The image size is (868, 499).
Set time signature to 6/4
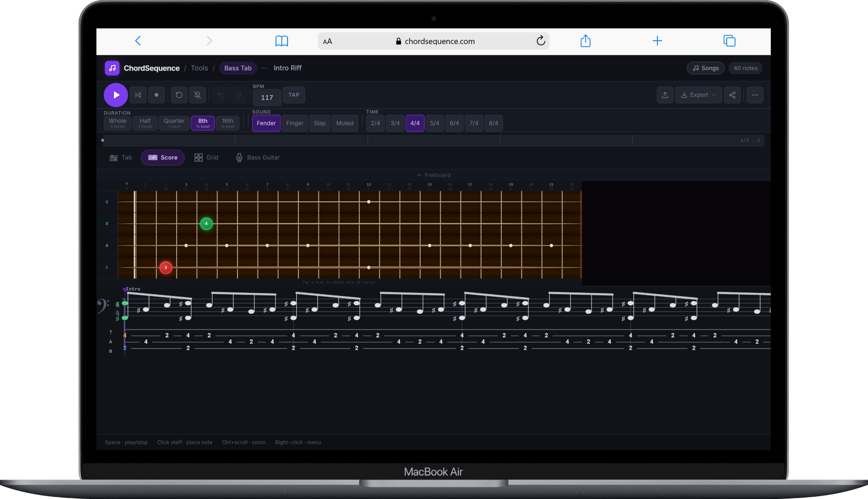(x=454, y=123)
